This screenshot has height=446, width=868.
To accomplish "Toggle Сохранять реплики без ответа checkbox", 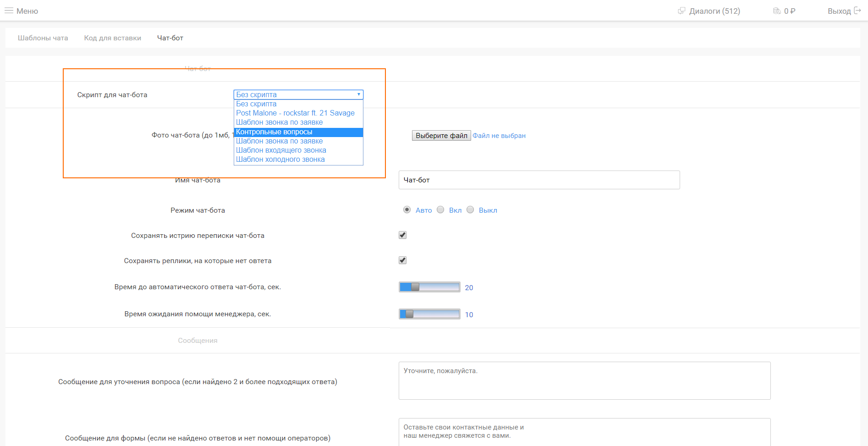I will pos(403,260).
